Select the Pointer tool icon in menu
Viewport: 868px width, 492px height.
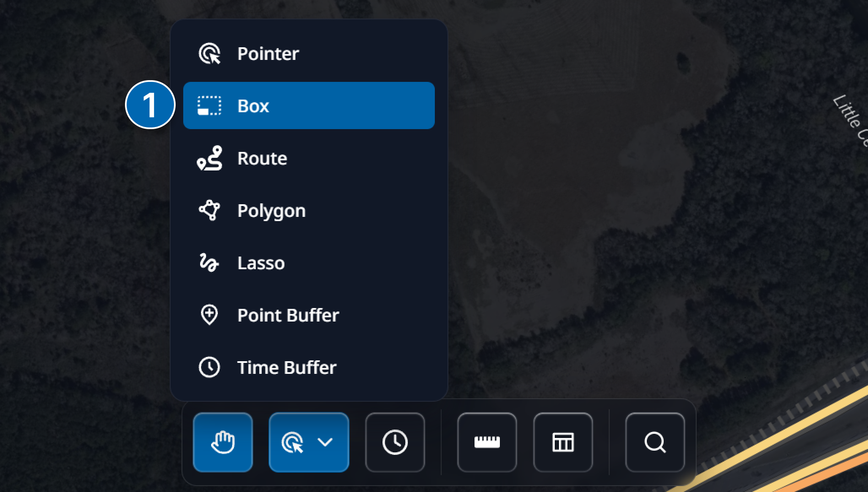coord(209,54)
